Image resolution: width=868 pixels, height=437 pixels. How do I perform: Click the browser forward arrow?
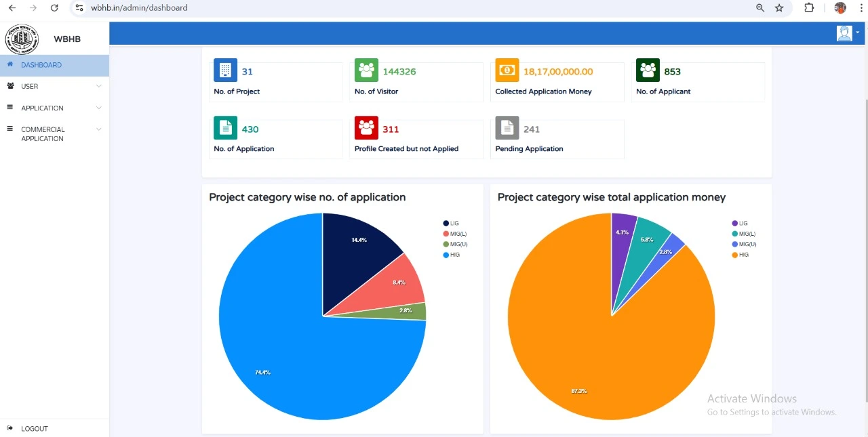(x=33, y=7)
